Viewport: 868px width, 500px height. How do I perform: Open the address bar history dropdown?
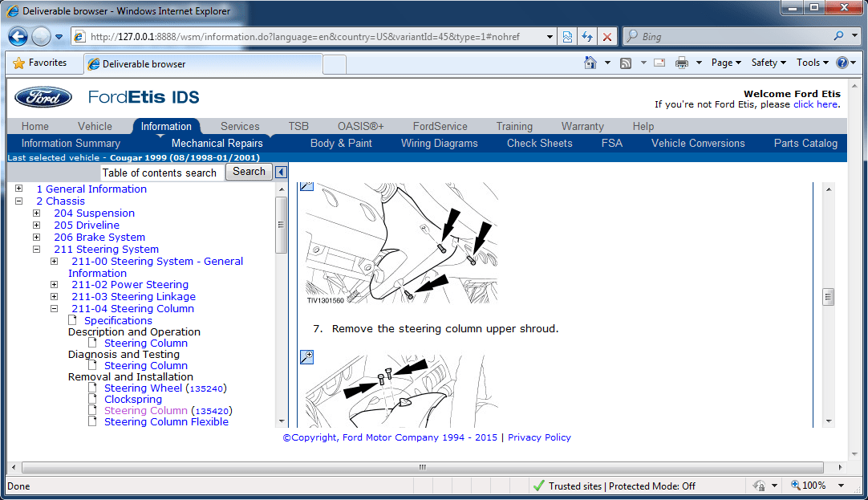coord(550,37)
